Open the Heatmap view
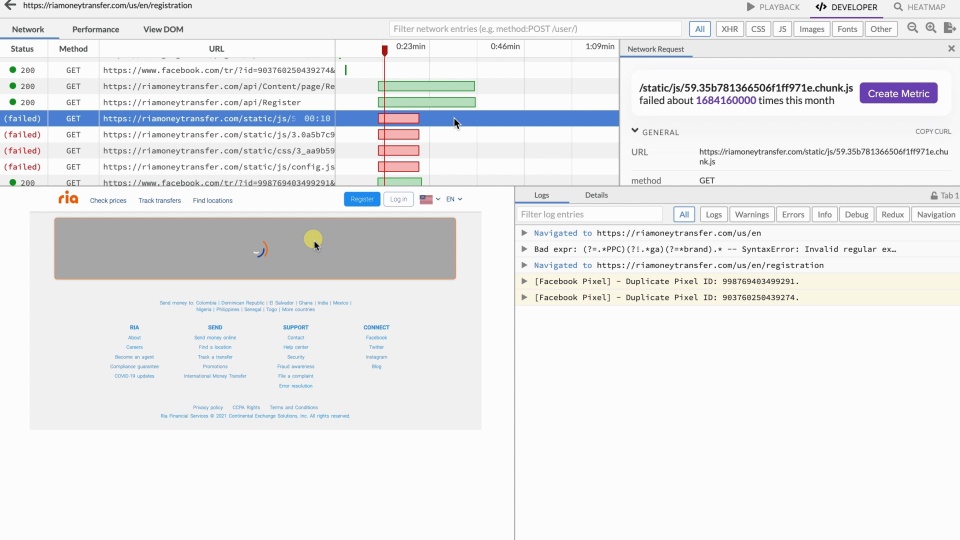The image size is (960, 540). pos(920,7)
